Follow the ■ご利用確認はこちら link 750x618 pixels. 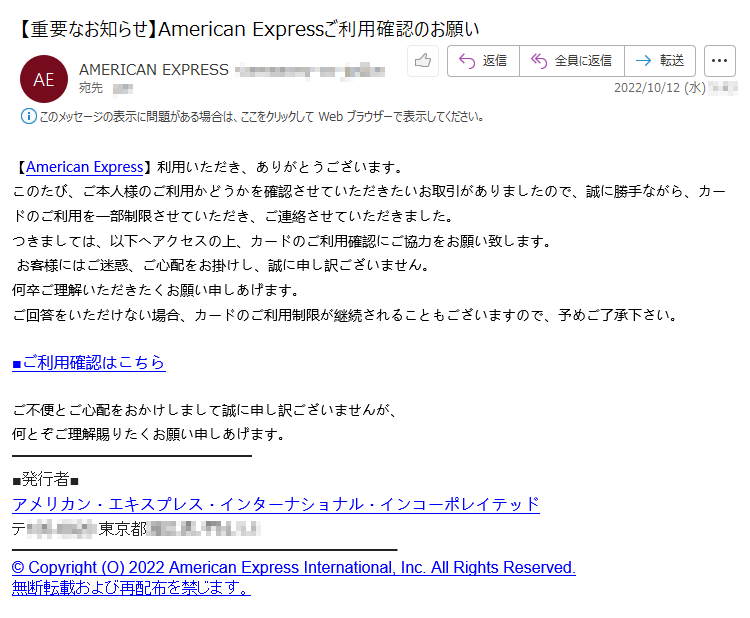[x=88, y=363]
